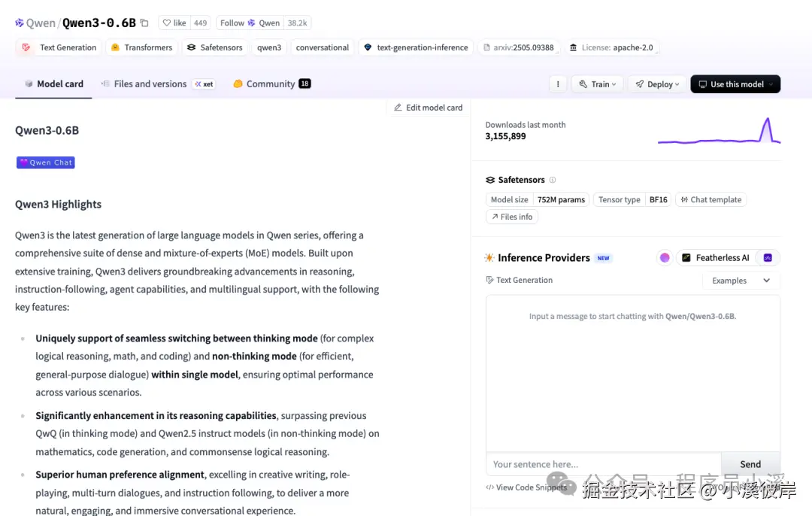Open the 449 likes count
The image size is (812, 516).
pyautogui.click(x=201, y=23)
